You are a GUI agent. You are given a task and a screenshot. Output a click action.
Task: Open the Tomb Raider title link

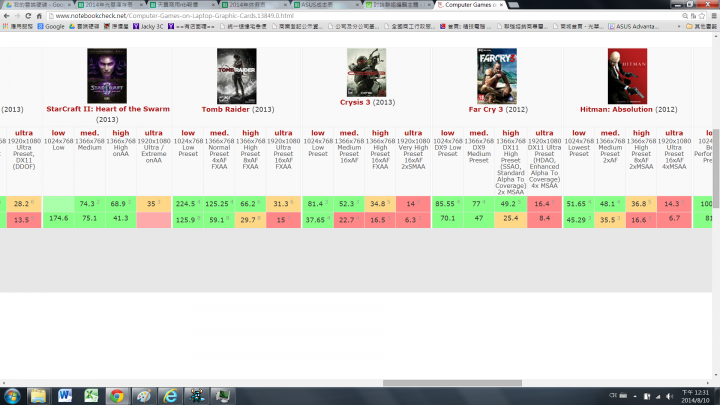(225, 109)
